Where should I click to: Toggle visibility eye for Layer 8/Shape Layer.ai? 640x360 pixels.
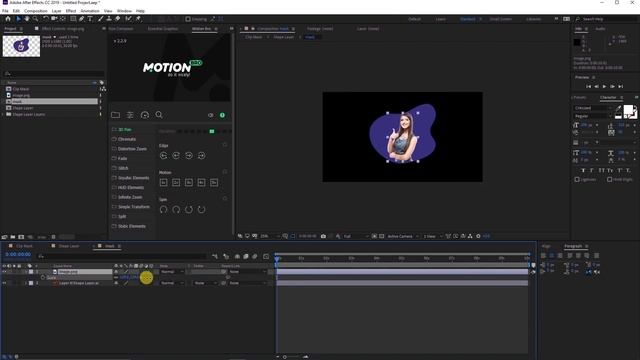pos(4,283)
